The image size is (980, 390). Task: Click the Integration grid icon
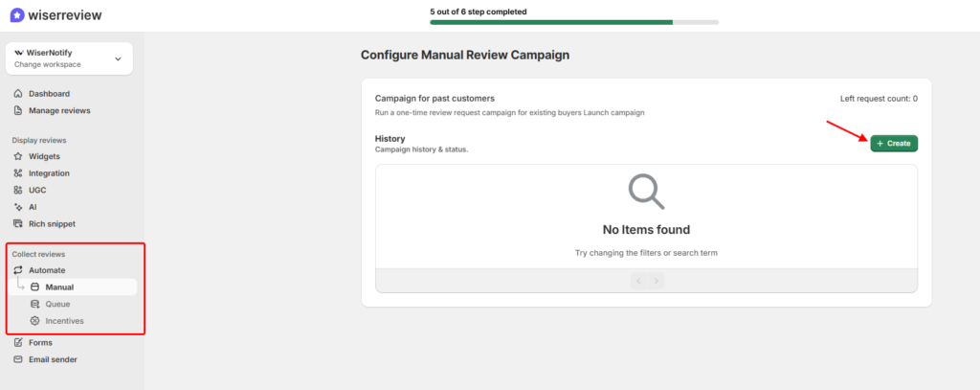(18, 173)
